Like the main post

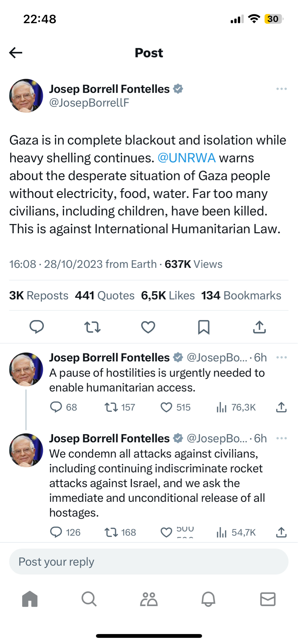[148, 327]
